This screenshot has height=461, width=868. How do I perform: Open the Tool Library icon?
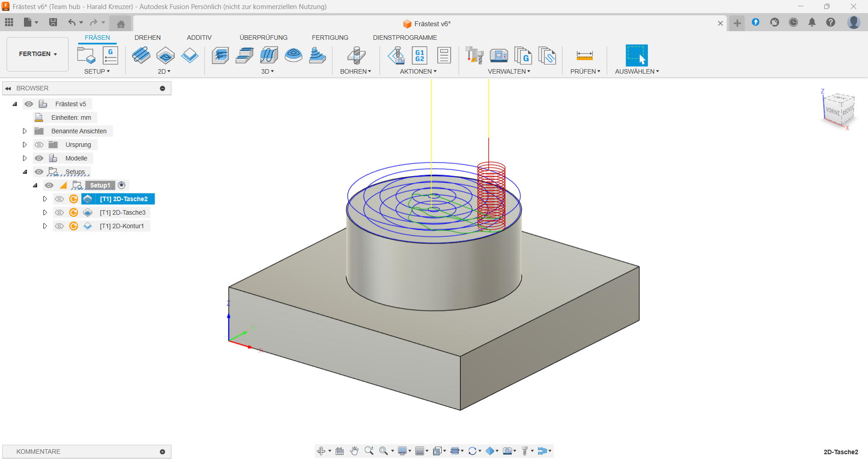click(x=474, y=56)
